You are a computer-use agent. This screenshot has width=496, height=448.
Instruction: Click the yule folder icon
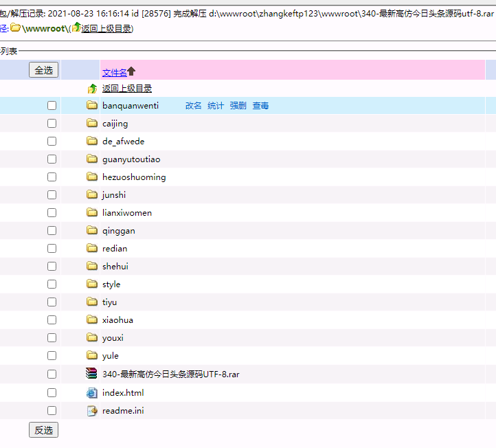click(x=92, y=356)
